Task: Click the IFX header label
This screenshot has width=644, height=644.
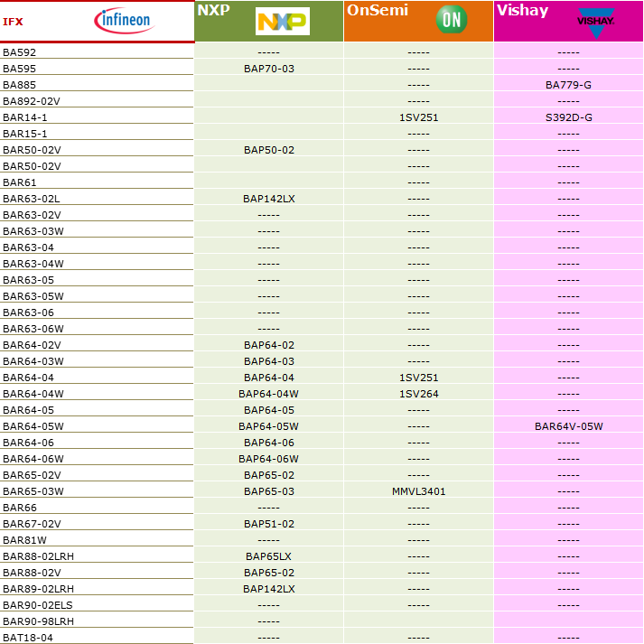Action: pos(13,22)
